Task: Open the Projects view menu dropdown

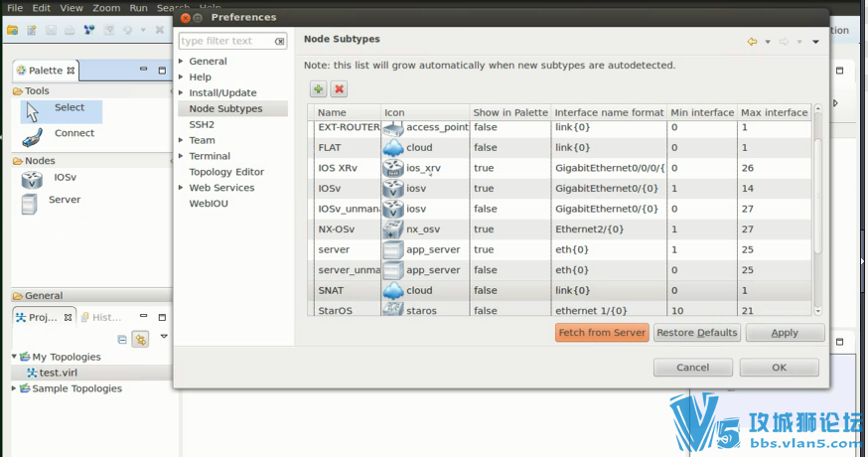Action: pos(164,336)
